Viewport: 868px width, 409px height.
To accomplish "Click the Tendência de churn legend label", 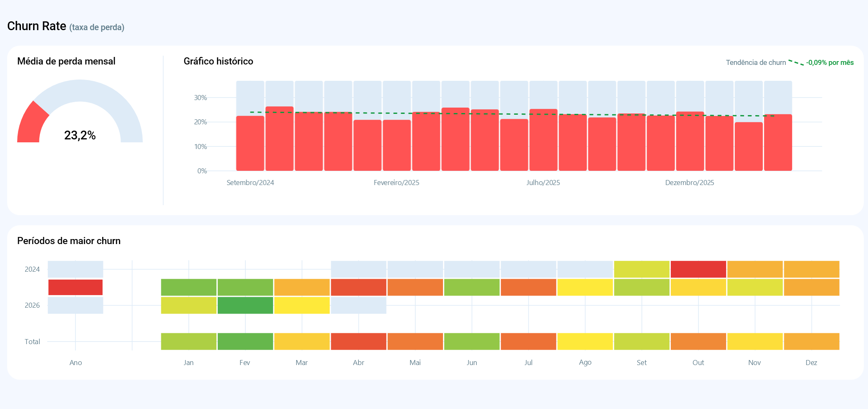I will pyautogui.click(x=755, y=62).
